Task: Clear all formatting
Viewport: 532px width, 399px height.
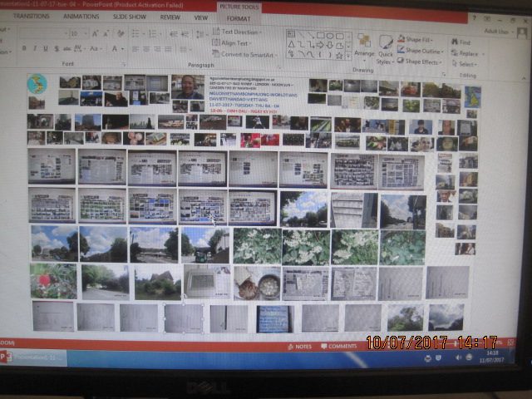Action: pyautogui.click(x=121, y=33)
